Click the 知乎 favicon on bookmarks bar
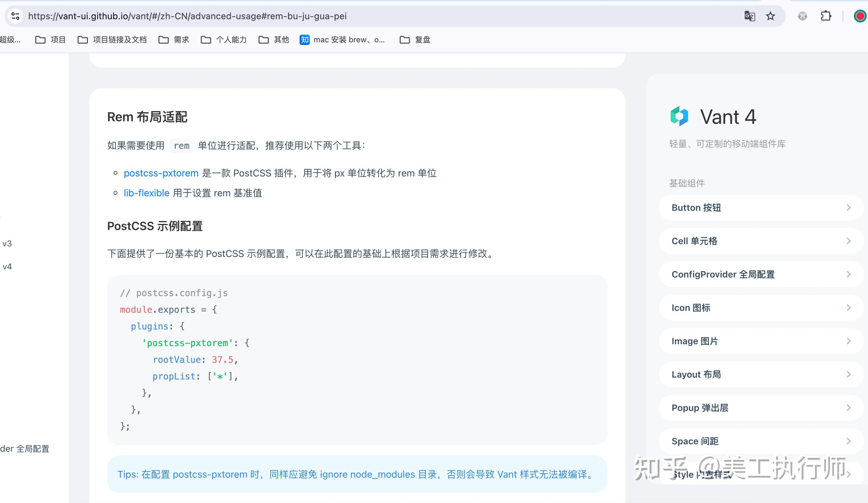The height and width of the screenshot is (503, 868). (304, 40)
